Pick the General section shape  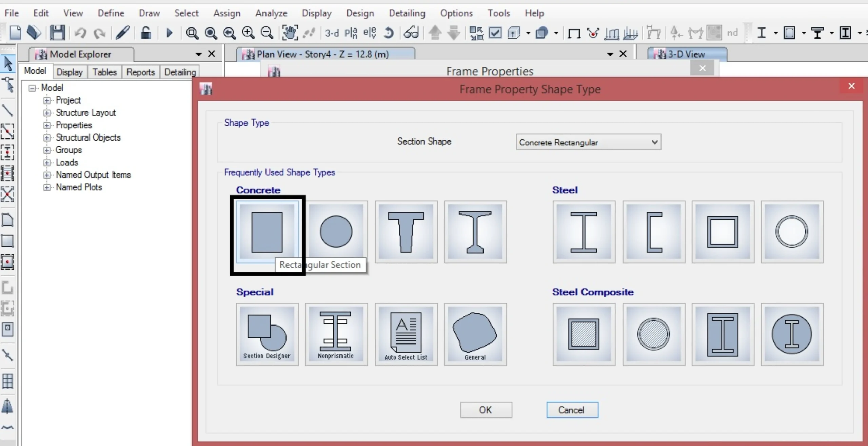point(475,334)
